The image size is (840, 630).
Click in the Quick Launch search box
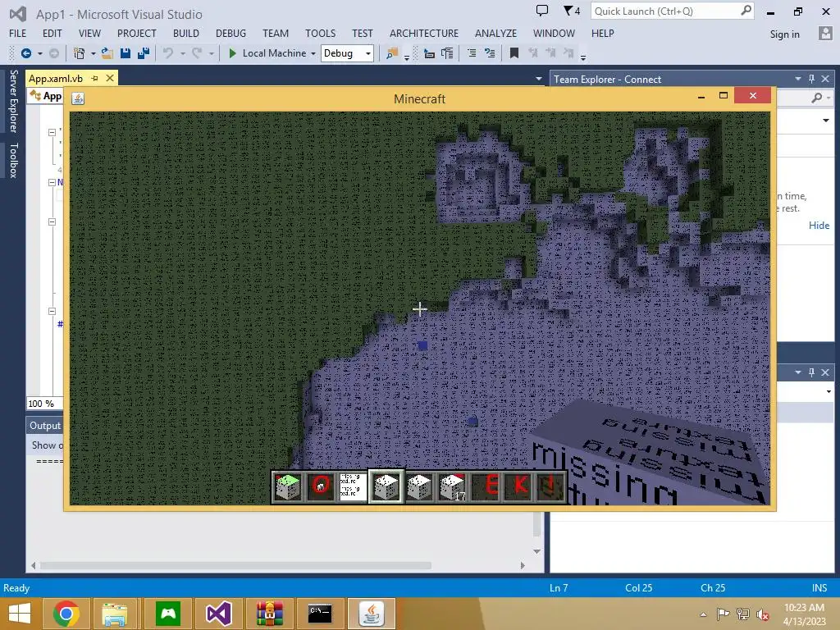673,11
